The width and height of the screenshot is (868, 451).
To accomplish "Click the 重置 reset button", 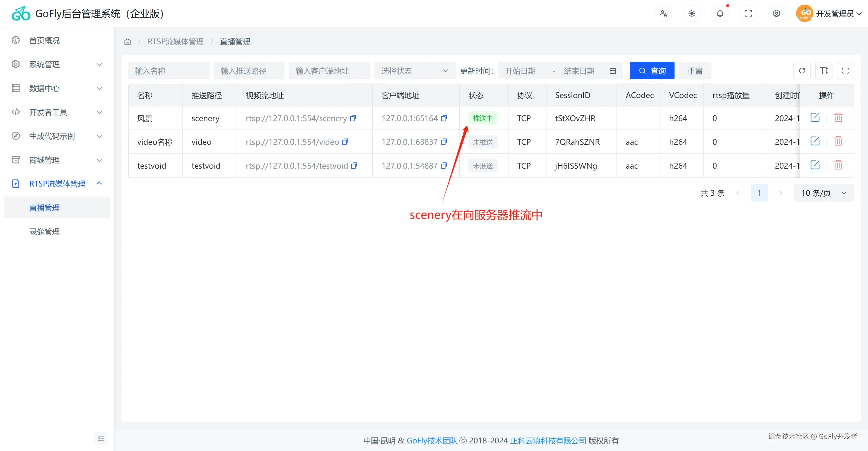I will pyautogui.click(x=694, y=71).
